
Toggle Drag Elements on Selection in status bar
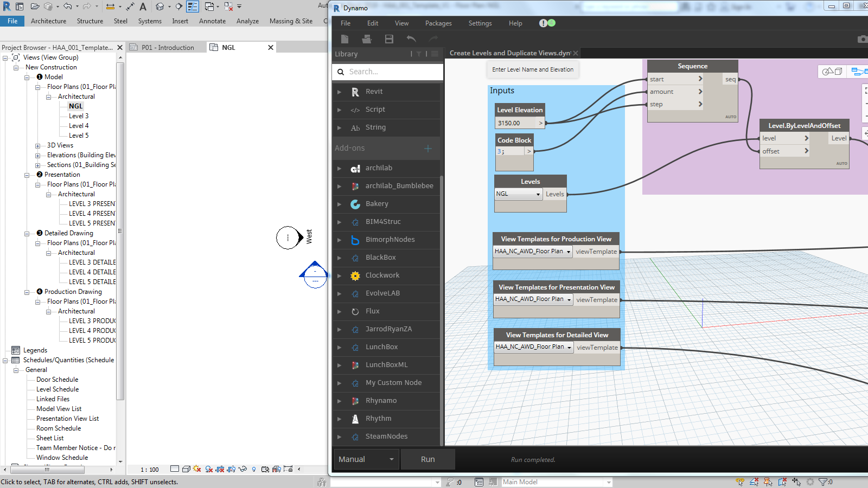coord(796,481)
